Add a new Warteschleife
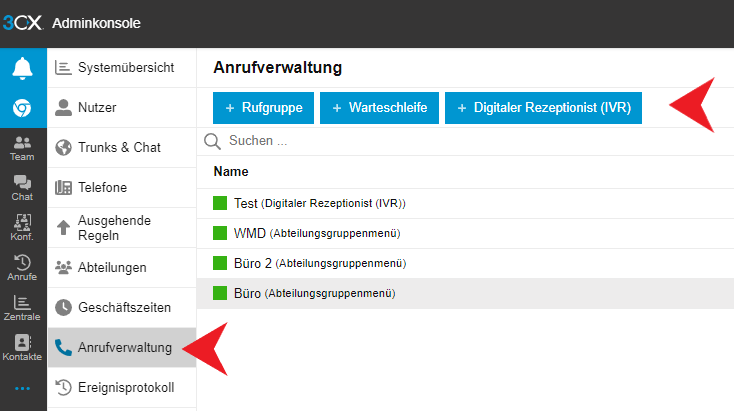734x411 pixels. coord(380,107)
